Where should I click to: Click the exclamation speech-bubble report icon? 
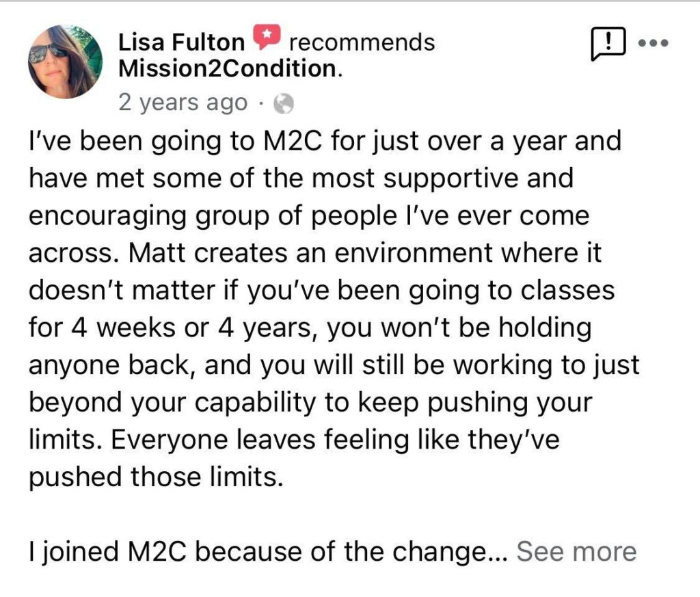pos(608,43)
